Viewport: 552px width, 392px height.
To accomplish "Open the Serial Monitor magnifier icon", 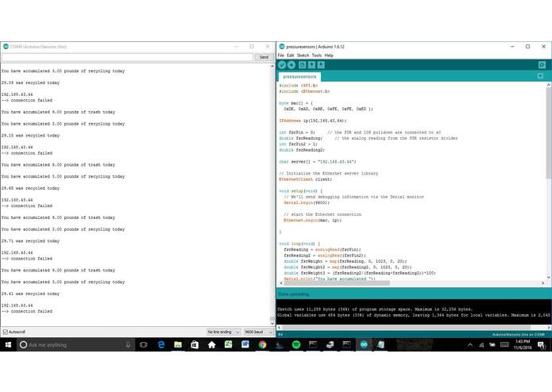I will click(542, 65).
